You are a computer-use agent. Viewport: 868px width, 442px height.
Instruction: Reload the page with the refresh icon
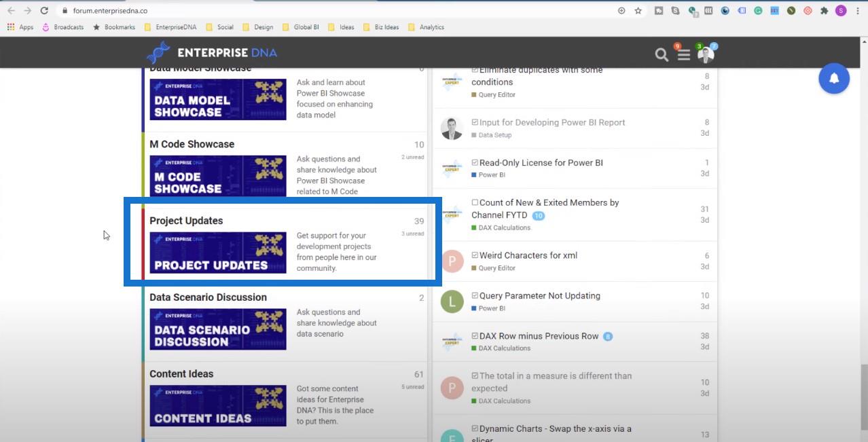[x=44, y=11]
